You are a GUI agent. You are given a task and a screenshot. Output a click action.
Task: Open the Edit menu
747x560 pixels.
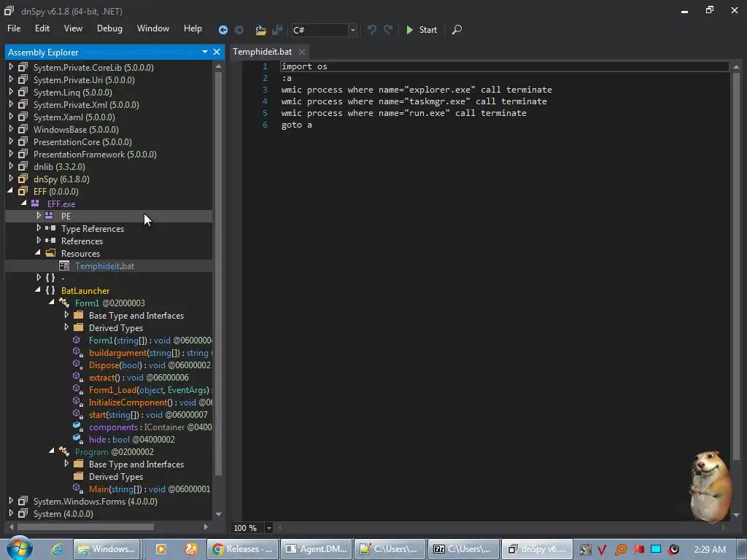(x=42, y=28)
